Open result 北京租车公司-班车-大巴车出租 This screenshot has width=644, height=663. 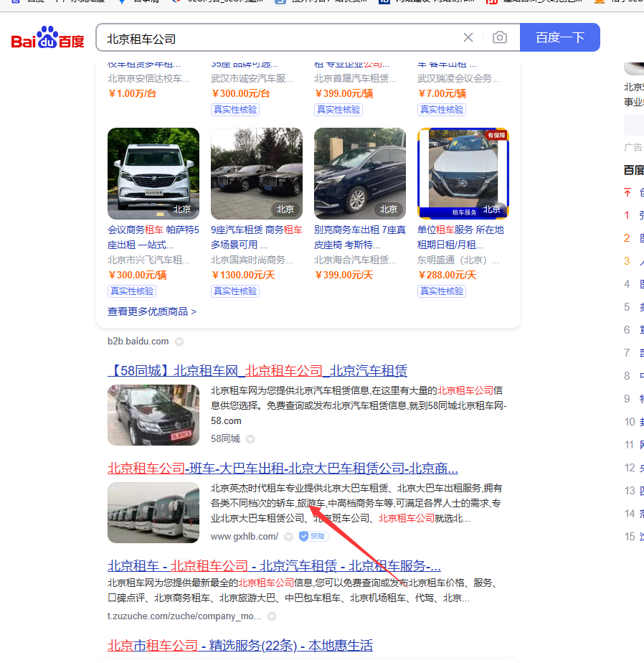click(x=283, y=469)
